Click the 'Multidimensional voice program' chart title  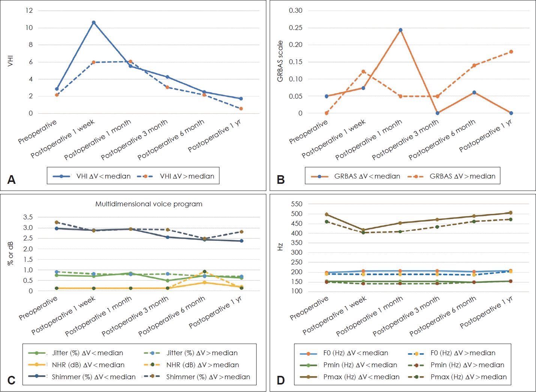click(149, 204)
